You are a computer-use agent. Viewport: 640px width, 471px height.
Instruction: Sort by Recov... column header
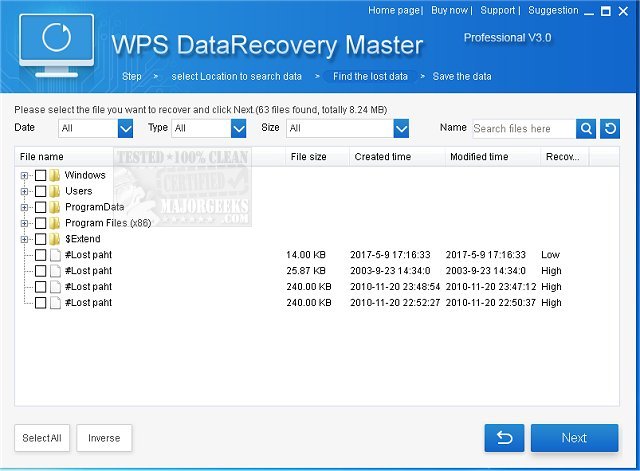[564, 157]
